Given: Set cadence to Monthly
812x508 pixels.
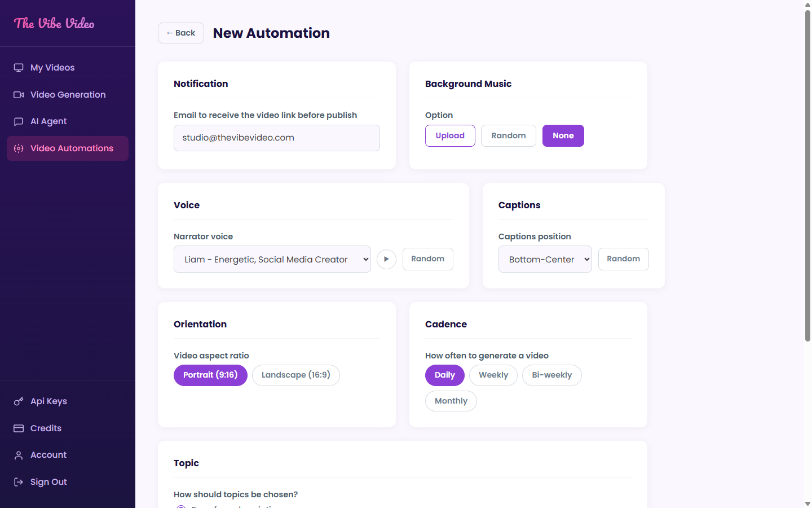Looking at the screenshot, I should click(x=451, y=401).
